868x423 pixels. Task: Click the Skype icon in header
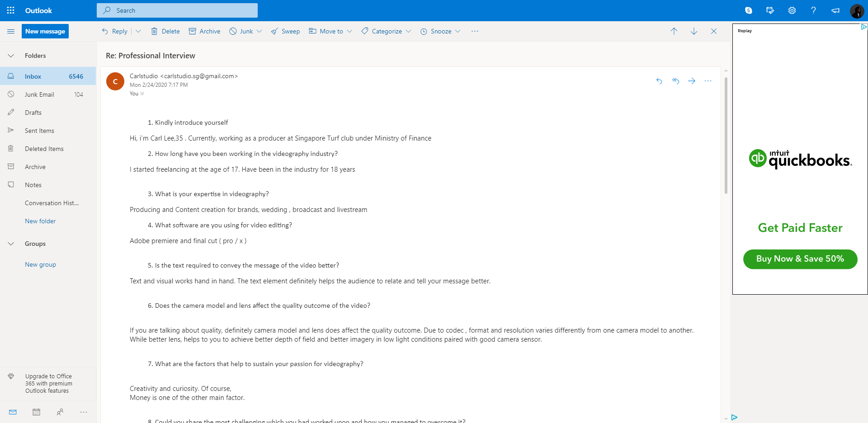tap(749, 10)
